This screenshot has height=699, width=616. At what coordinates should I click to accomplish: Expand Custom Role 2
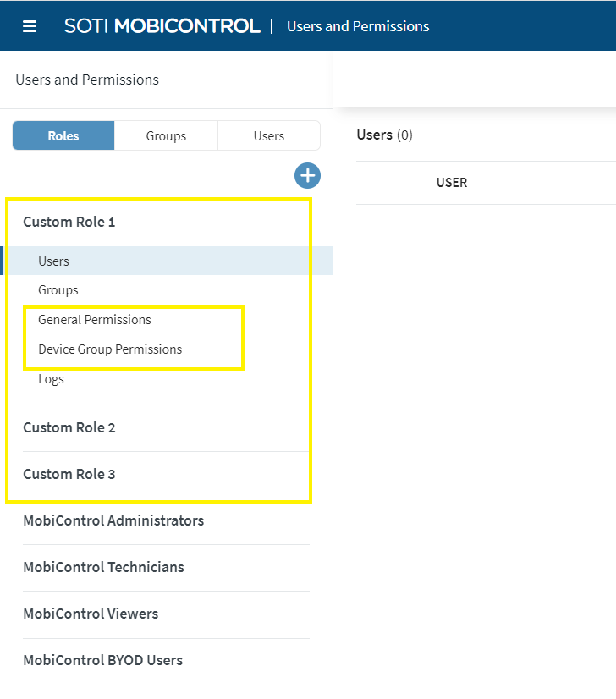[x=69, y=427]
